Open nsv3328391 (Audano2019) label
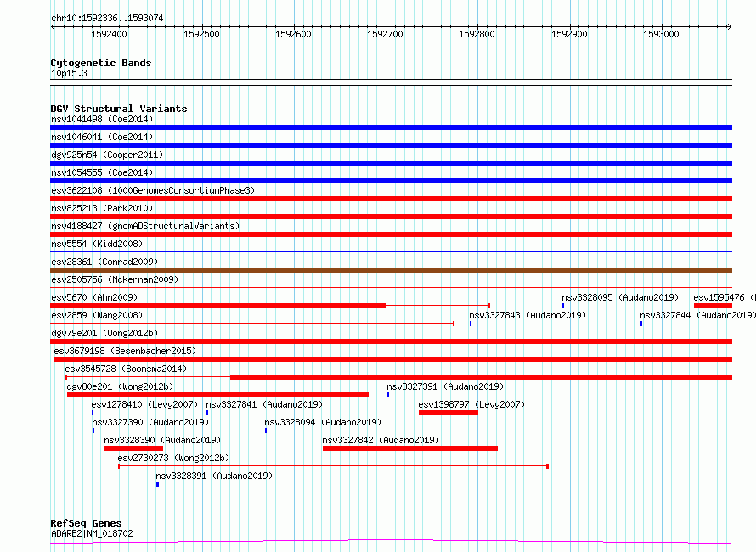Viewport: 756px width, 552px height. coord(214,476)
